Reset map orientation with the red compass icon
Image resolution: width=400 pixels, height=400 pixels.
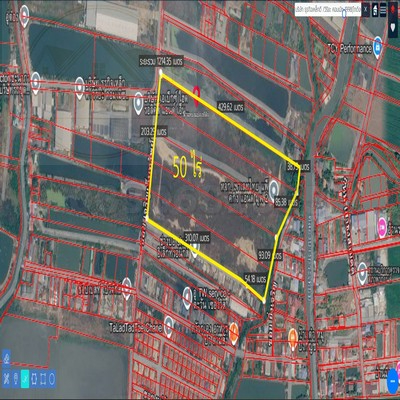[x=393, y=9]
